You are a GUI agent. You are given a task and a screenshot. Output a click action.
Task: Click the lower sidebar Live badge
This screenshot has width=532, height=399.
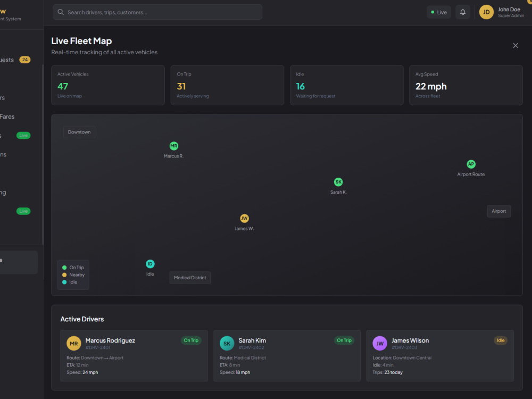click(23, 211)
